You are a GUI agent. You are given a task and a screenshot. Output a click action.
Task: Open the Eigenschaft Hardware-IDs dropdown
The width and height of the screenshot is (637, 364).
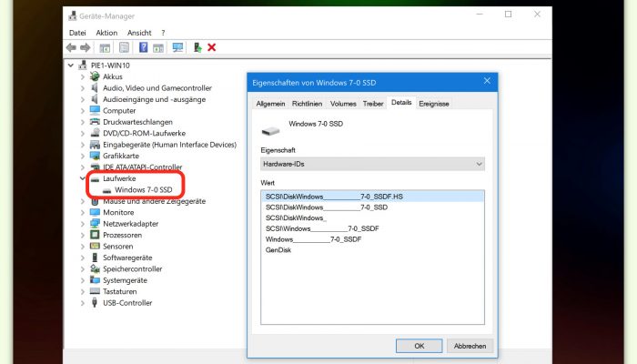tap(372, 164)
